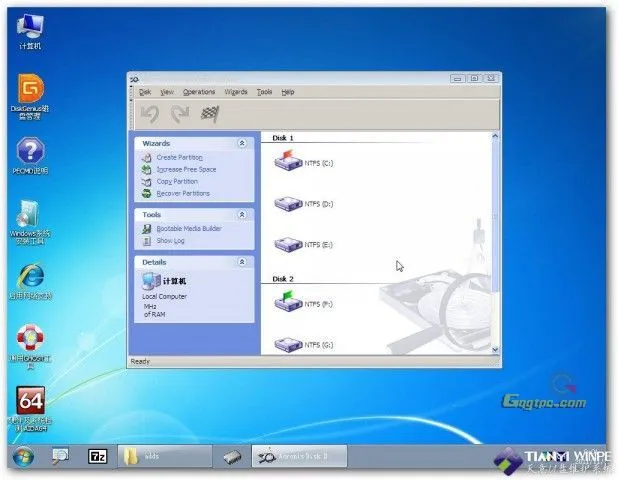
Task: Open the Wizards menu
Action: point(236,92)
